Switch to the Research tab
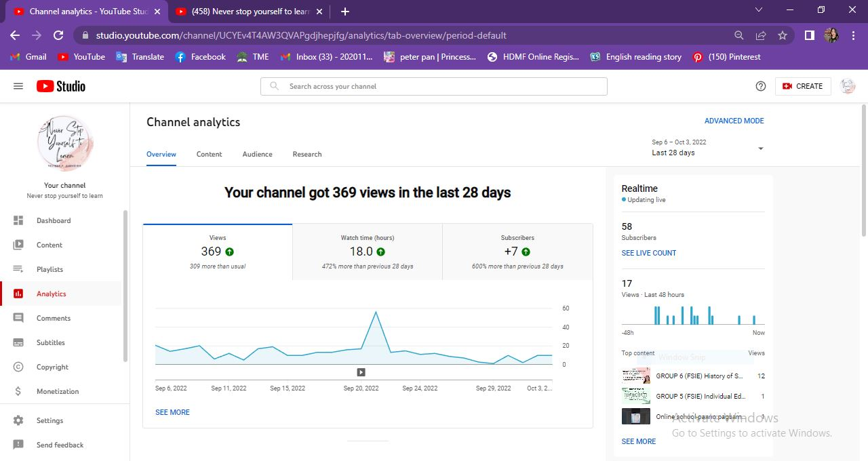 307,154
